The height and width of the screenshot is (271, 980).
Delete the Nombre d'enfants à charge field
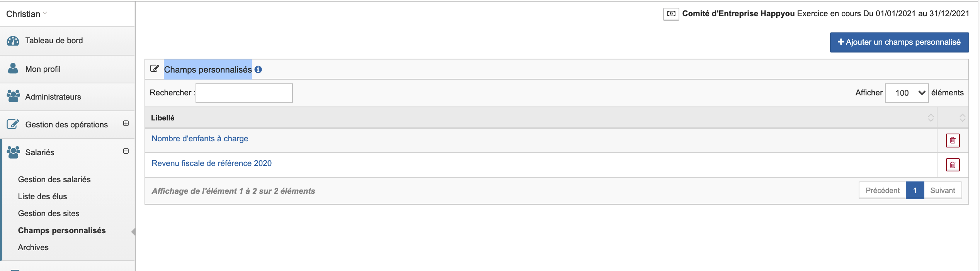[x=953, y=141]
